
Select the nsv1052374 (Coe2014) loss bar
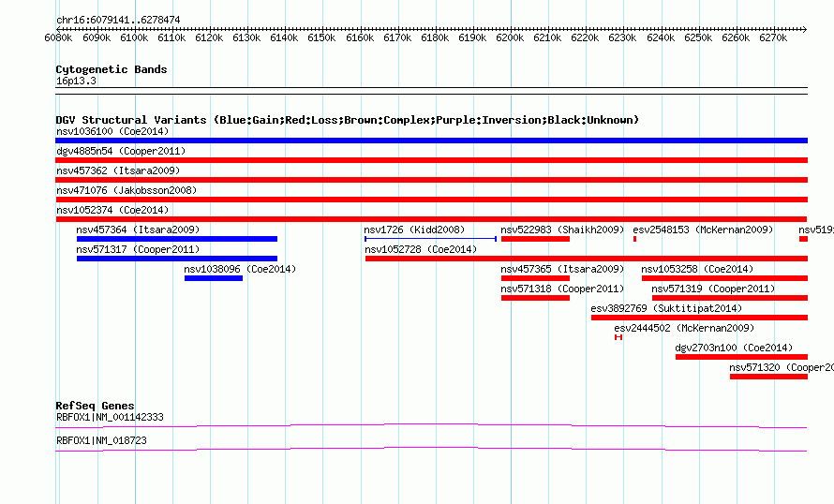pyautogui.click(x=431, y=219)
